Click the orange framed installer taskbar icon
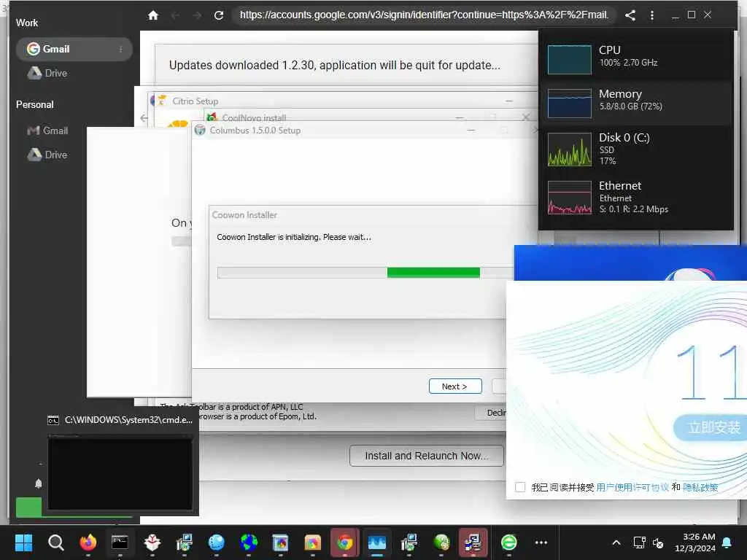 tap(312, 542)
